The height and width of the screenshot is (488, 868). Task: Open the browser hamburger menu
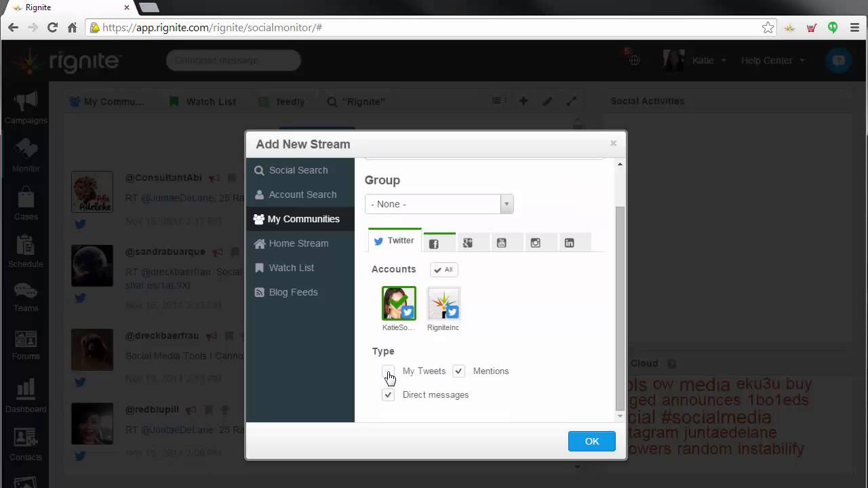click(x=854, y=28)
